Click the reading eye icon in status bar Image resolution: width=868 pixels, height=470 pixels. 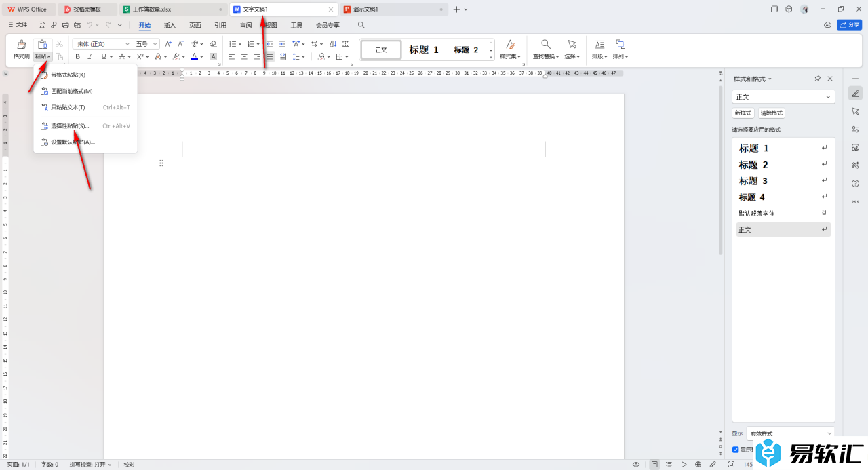tap(636, 465)
